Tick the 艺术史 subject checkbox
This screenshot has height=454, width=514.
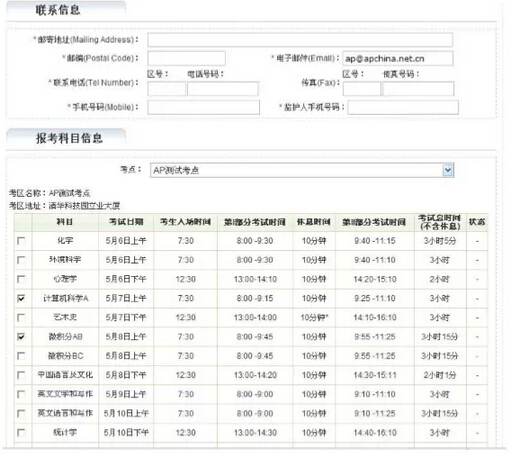coord(21,317)
